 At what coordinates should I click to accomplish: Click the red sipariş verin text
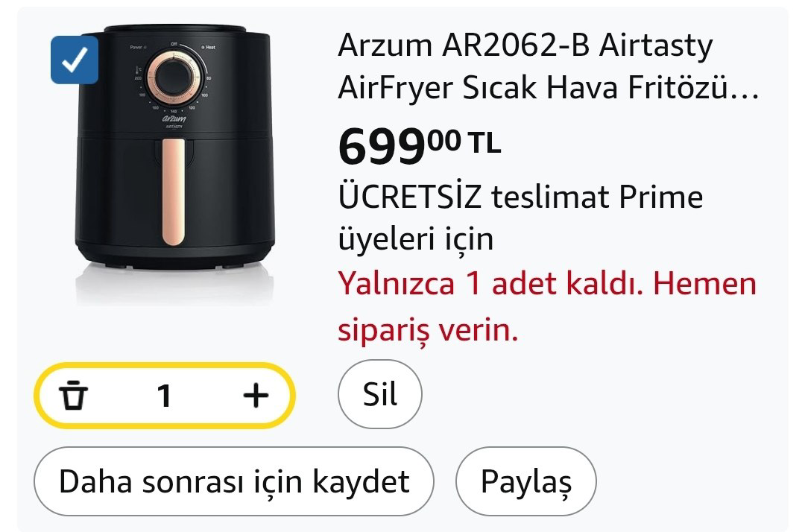pyautogui.click(x=428, y=329)
